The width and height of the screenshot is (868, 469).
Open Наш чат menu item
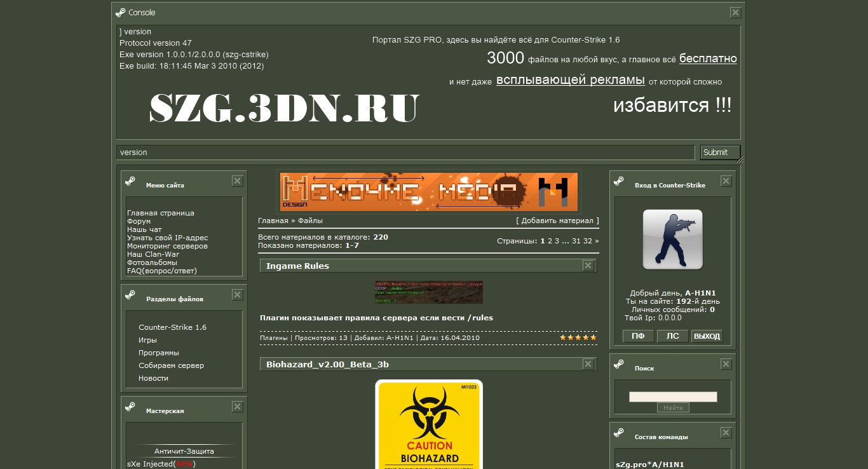144,229
